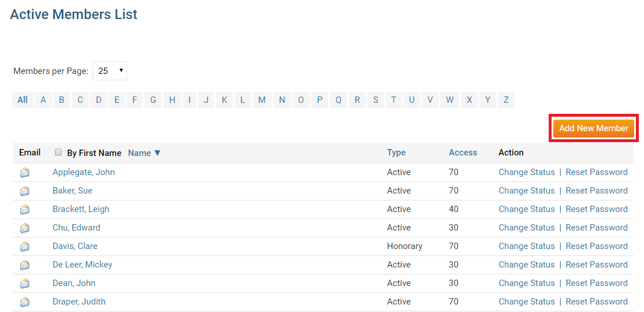
Task: Sort members by the Type column
Action: (x=396, y=153)
